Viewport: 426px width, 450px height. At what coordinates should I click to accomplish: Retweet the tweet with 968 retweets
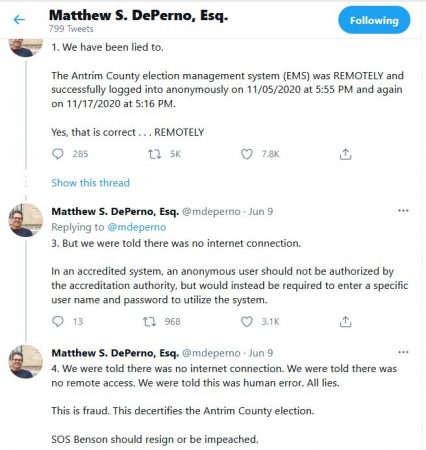149,321
